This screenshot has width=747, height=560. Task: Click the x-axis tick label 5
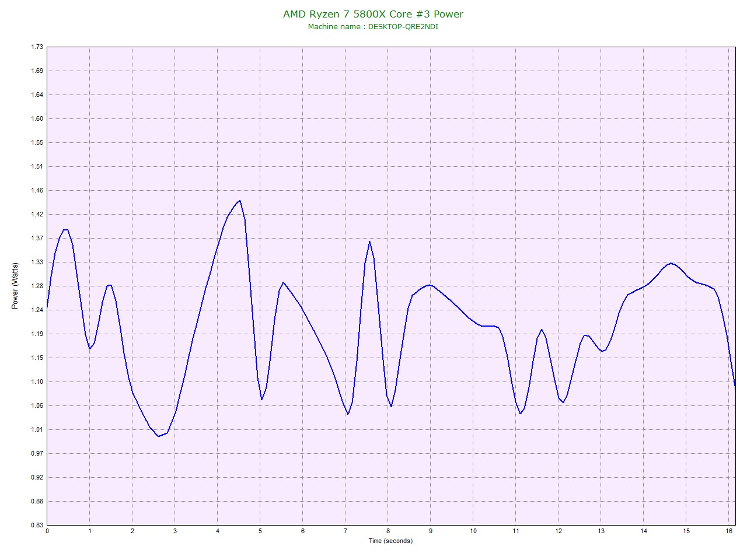pyautogui.click(x=260, y=531)
